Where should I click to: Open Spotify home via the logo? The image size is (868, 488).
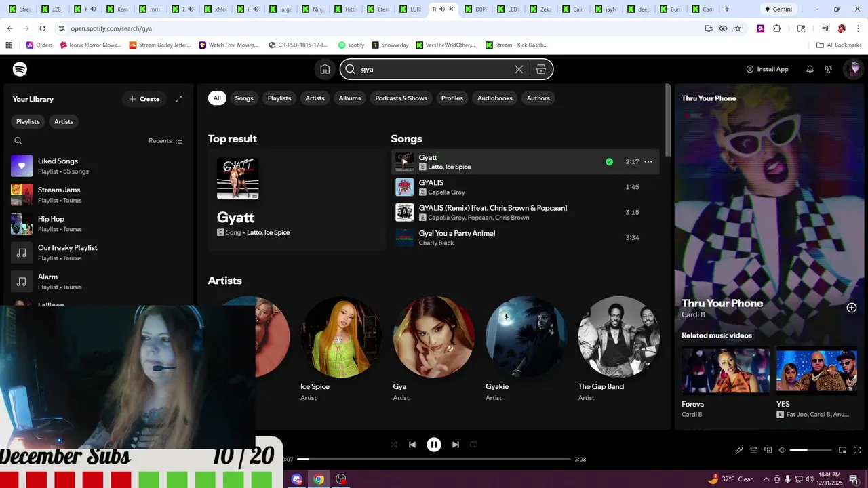coord(20,69)
